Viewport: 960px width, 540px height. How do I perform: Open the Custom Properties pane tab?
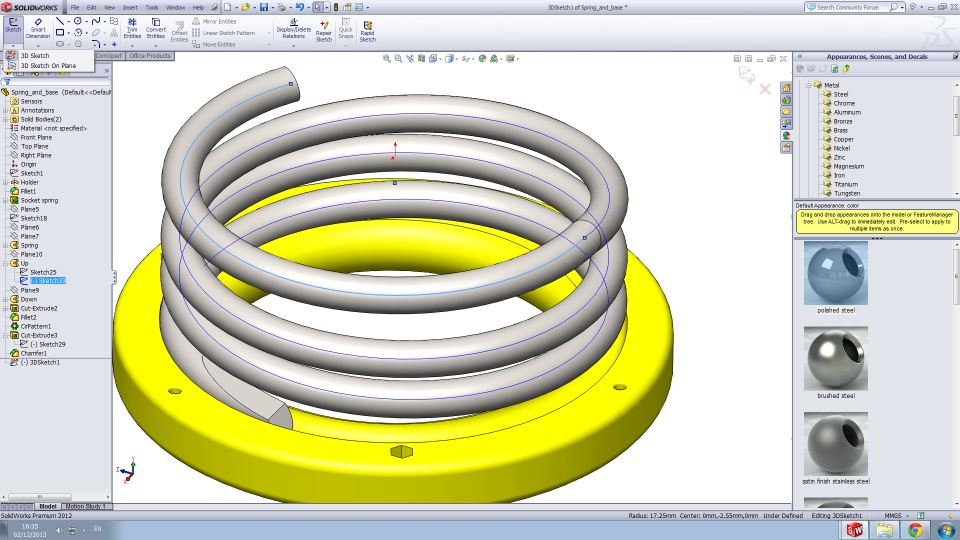click(786, 148)
